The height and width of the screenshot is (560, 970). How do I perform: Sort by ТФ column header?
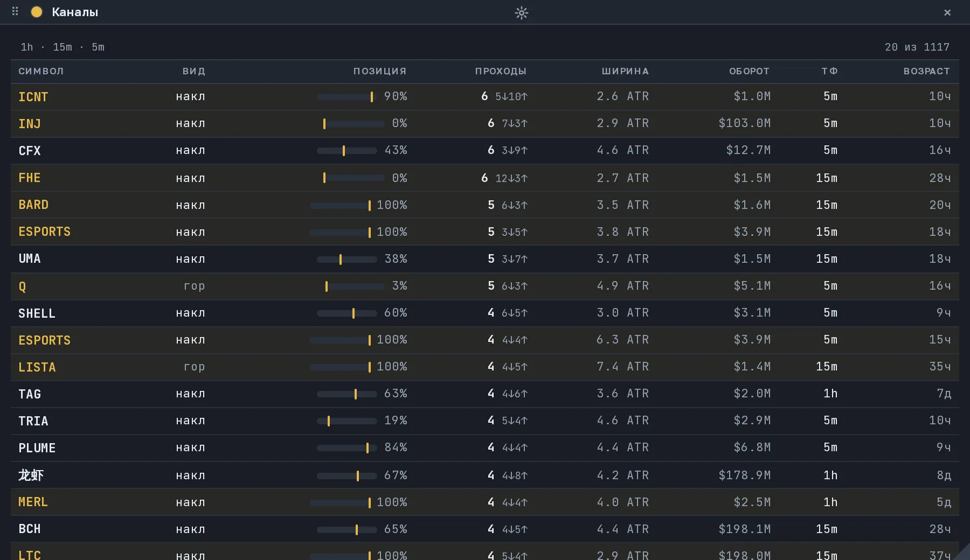[x=829, y=71]
